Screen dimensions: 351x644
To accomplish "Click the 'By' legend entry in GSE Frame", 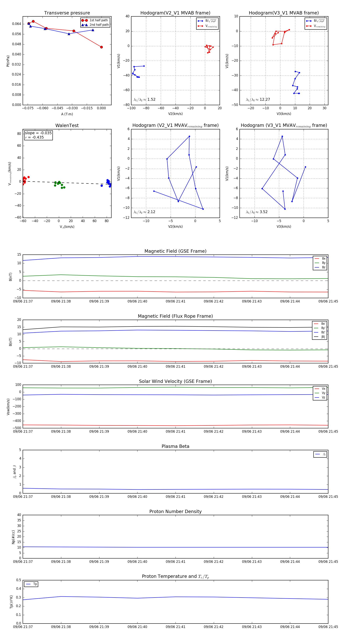I will [320, 263].
